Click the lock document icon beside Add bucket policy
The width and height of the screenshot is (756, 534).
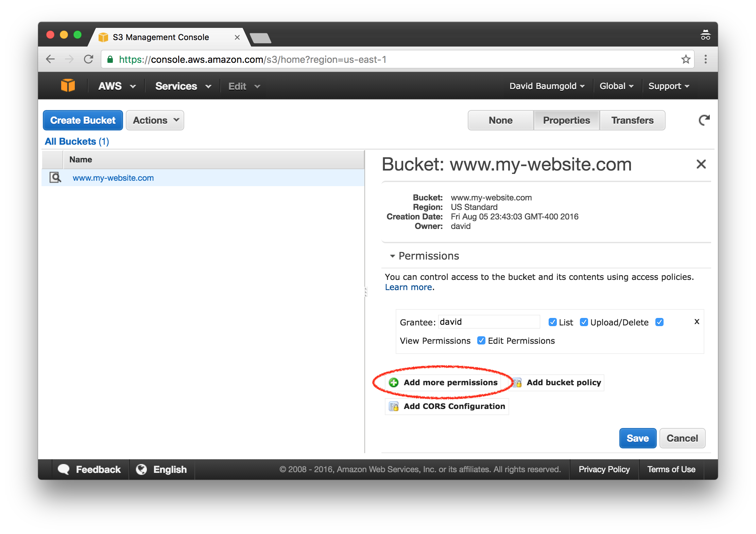[517, 382]
